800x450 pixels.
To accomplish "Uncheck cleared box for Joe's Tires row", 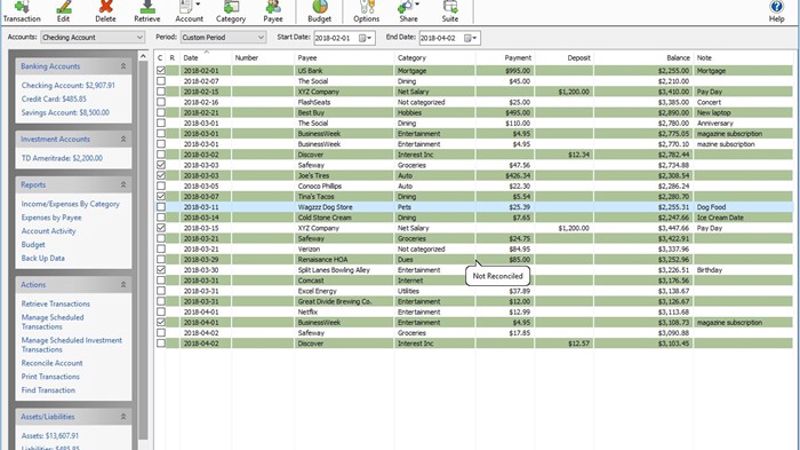I will coord(161,175).
